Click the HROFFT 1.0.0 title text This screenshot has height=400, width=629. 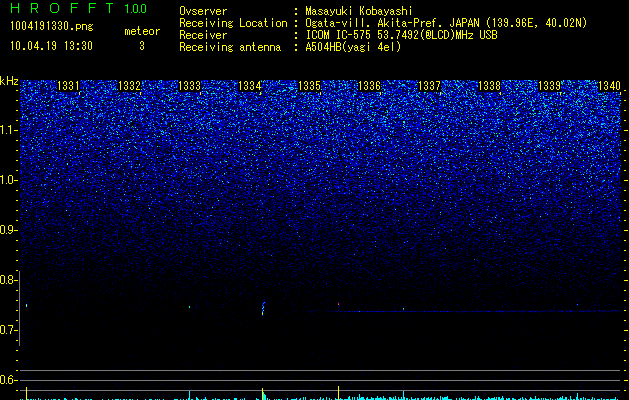click(x=78, y=8)
